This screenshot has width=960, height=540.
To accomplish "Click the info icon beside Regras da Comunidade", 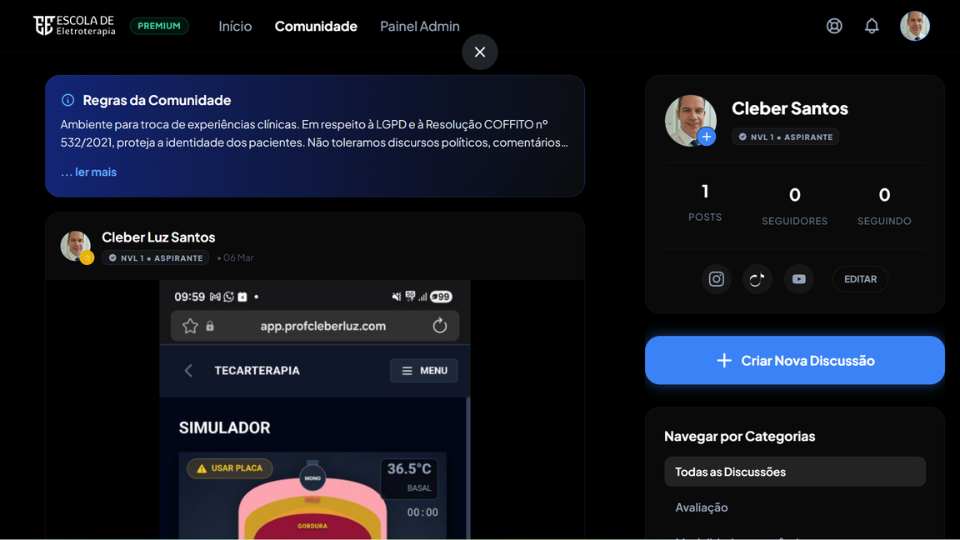I will tap(68, 100).
